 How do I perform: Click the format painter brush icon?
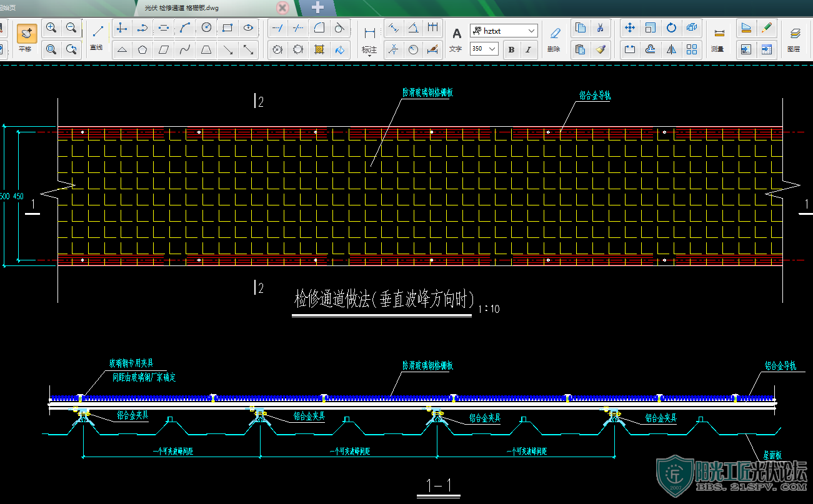coord(600,49)
